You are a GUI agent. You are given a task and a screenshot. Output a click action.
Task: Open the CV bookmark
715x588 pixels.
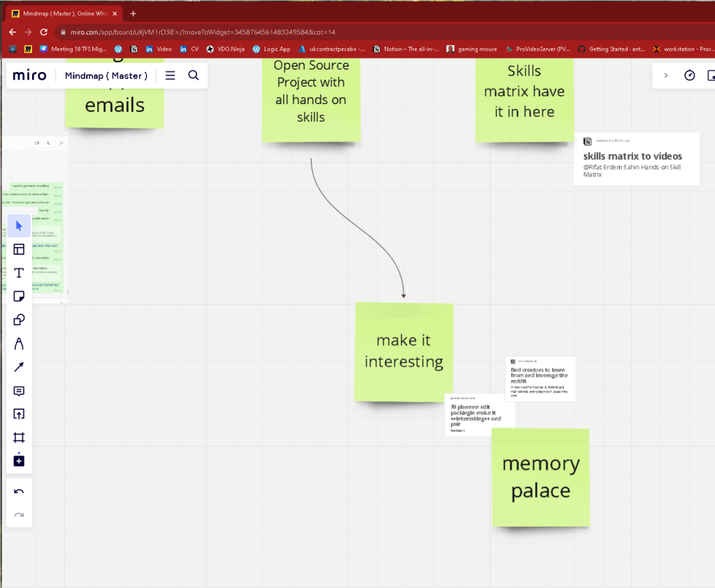189,49
